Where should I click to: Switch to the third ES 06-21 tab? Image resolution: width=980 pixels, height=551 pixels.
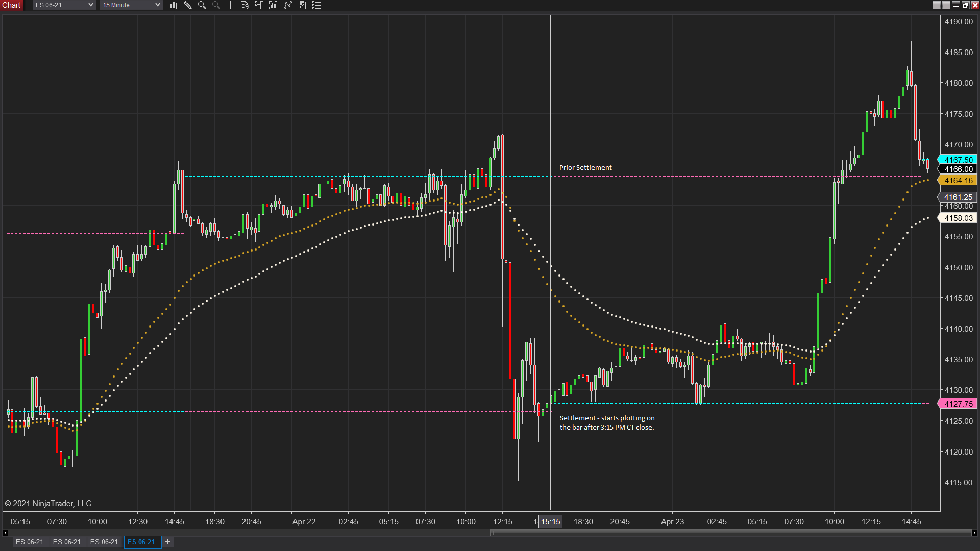(x=104, y=542)
